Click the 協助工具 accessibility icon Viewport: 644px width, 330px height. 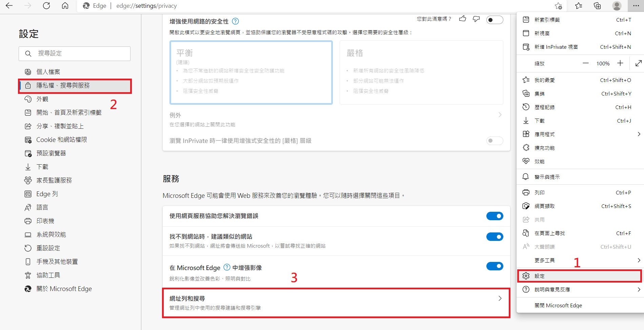click(28, 275)
